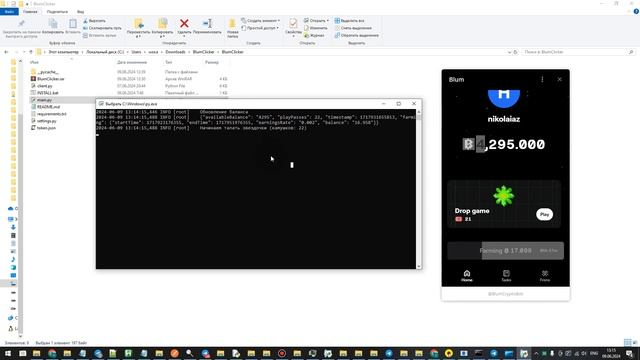
Task: Click Select all (Выделить все) in ribbon
Action: pyautogui.click(x=349, y=20)
